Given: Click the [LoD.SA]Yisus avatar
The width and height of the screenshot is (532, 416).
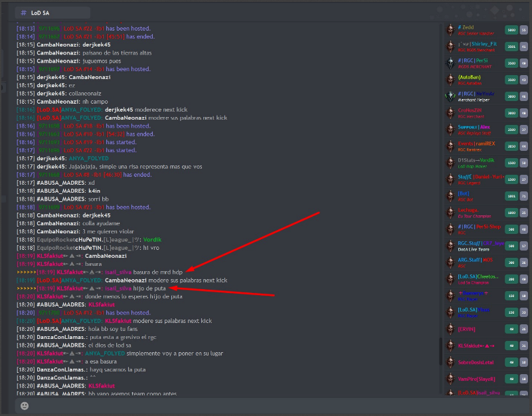Looking at the screenshot, I should click(x=450, y=312).
